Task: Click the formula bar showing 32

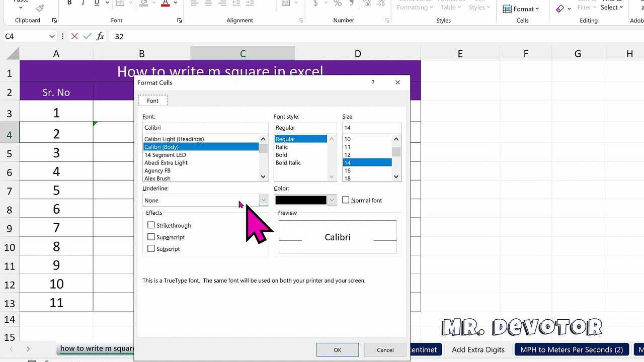Action: coord(376,36)
